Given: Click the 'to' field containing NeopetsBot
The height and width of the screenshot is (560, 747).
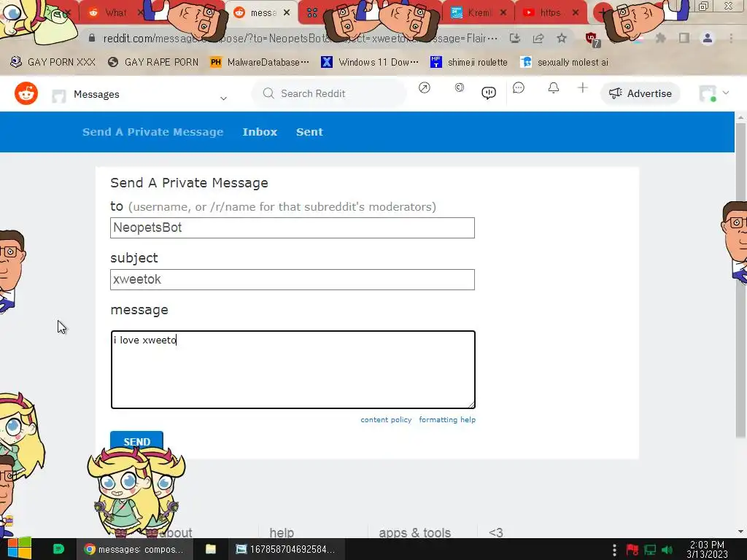Looking at the screenshot, I should (293, 227).
